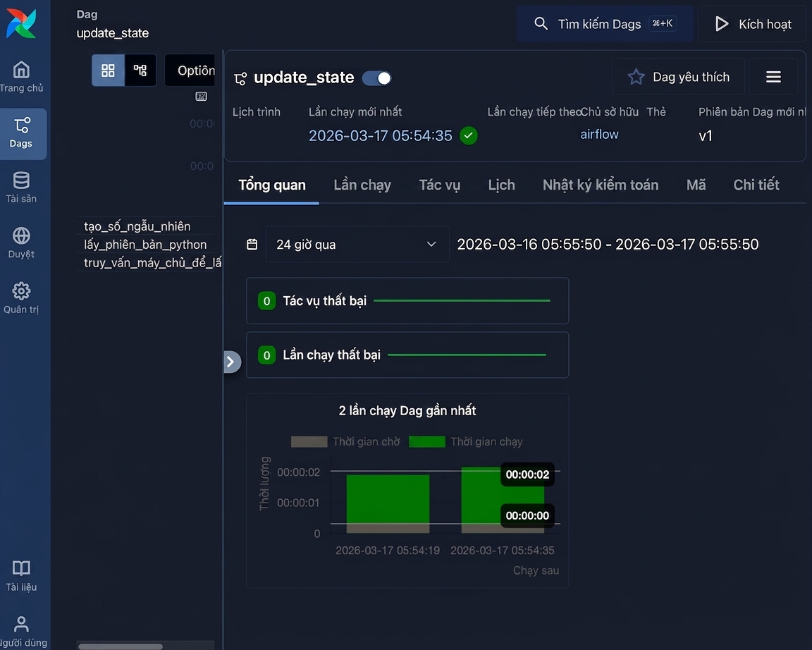The height and width of the screenshot is (650, 812).
Task: Open the Tác vụ thất bại card
Action: click(x=407, y=301)
